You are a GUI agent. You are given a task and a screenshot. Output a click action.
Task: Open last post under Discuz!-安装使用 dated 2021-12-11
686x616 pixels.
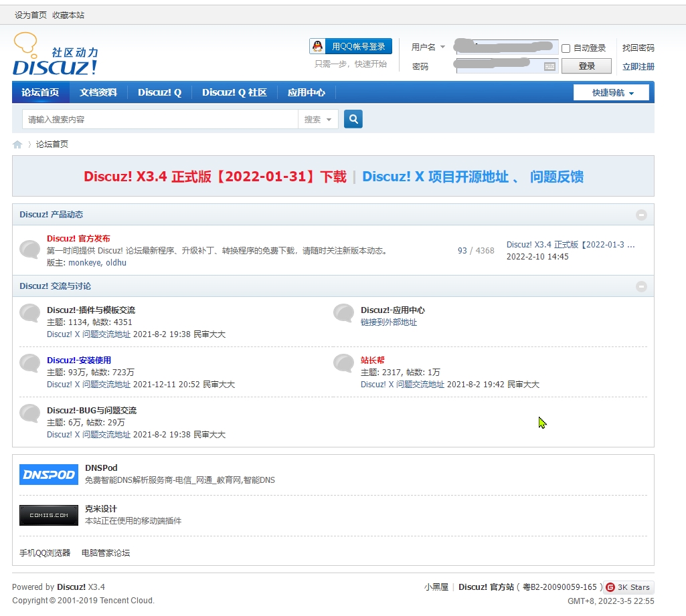click(x=89, y=385)
